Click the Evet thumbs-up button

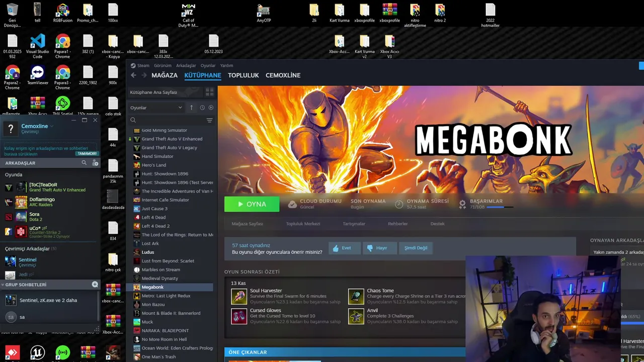pos(345,248)
